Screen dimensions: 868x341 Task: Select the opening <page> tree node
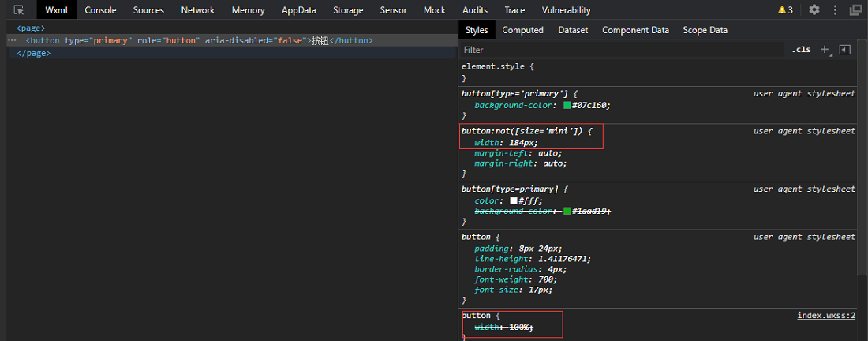tap(31, 28)
